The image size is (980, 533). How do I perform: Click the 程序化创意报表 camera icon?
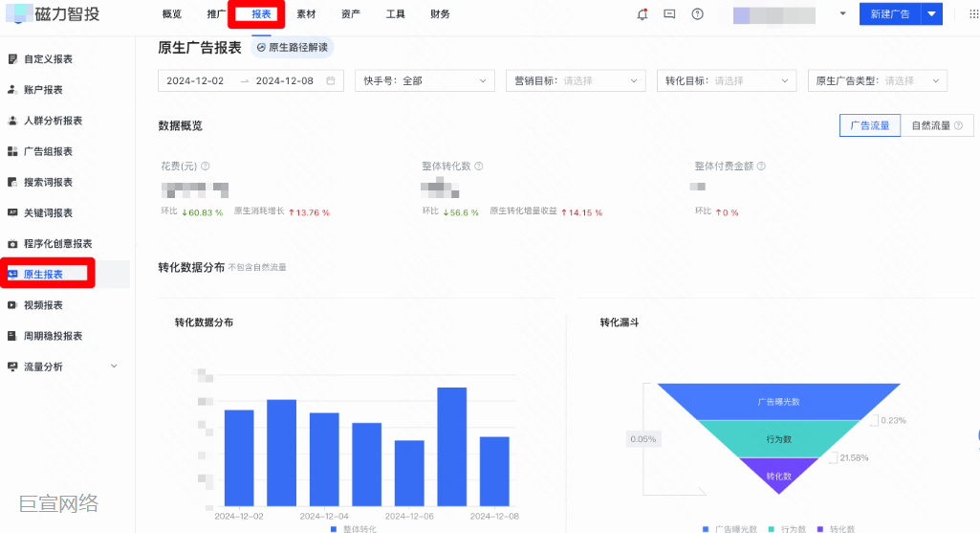[x=12, y=243]
